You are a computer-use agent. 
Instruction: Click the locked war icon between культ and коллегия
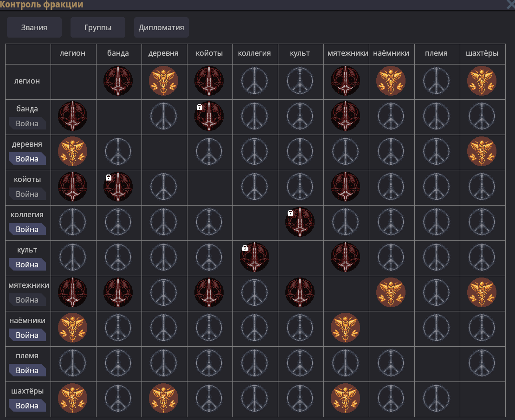pos(254,258)
